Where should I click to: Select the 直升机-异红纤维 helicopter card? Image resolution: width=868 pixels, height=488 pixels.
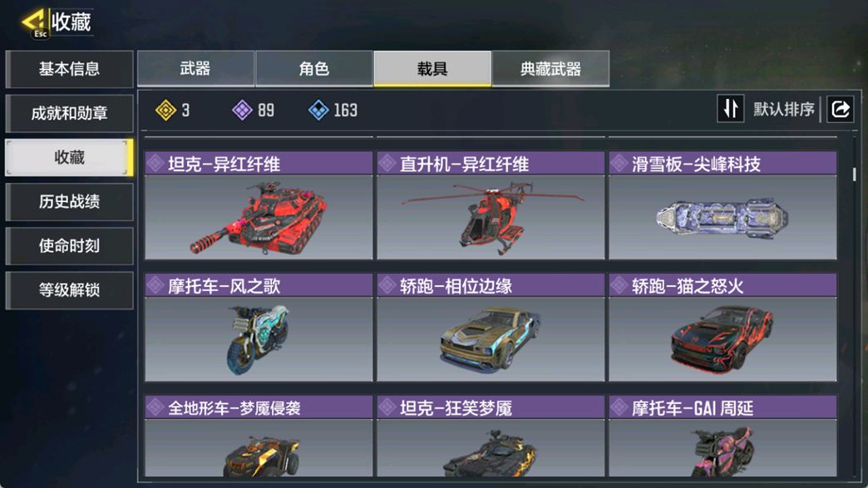pos(491,205)
